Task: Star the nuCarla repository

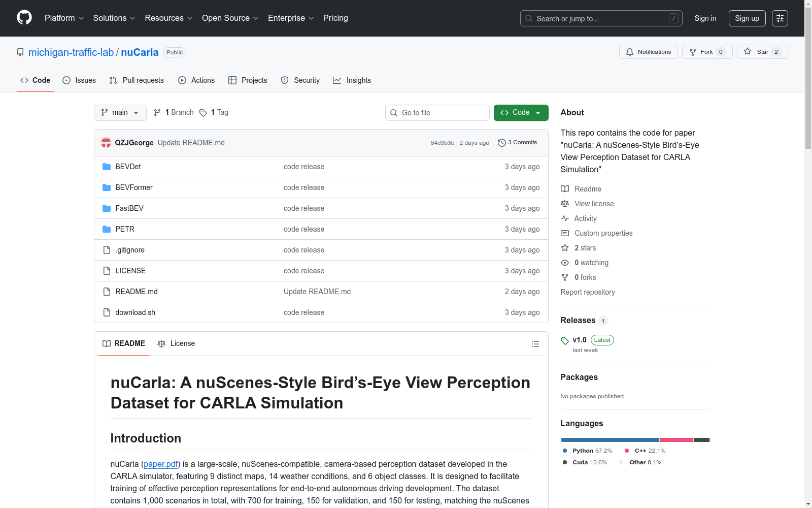Action: tap(762, 52)
